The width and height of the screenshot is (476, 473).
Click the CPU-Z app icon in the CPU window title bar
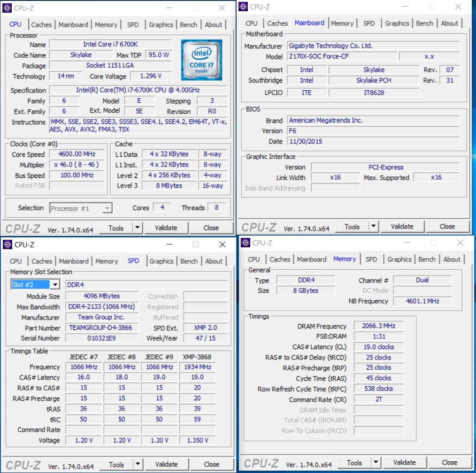coord(7,8)
